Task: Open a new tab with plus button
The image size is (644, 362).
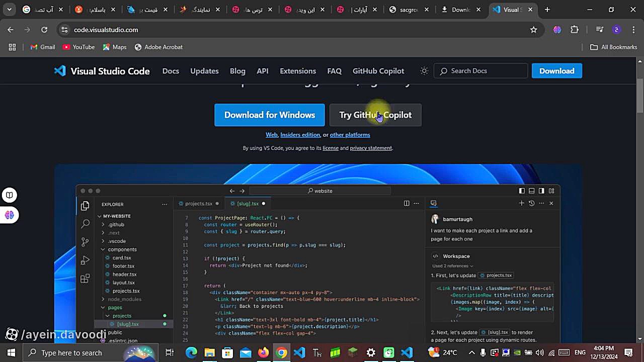Action: pos(547,10)
